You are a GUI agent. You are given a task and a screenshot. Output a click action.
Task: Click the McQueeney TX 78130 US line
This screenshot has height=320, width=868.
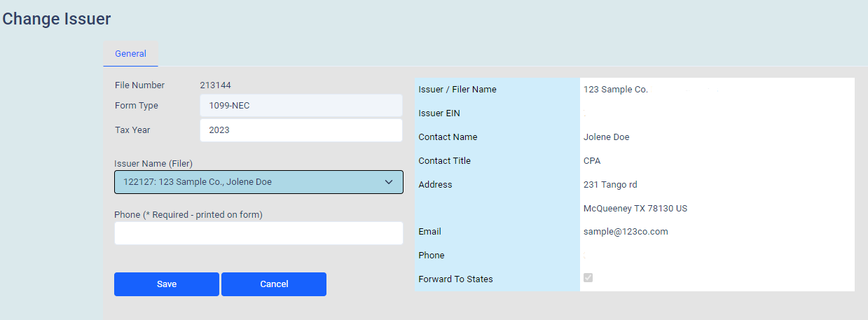tap(636, 209)
